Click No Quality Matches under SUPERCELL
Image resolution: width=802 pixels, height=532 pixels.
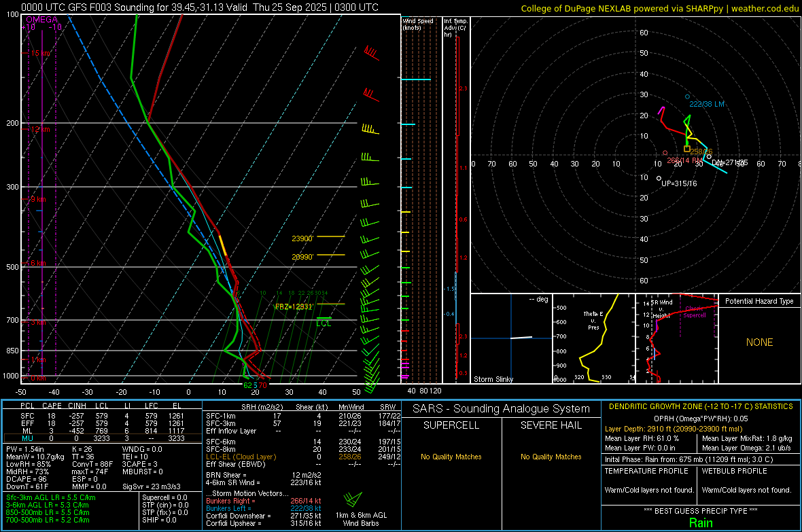[451, 457]
